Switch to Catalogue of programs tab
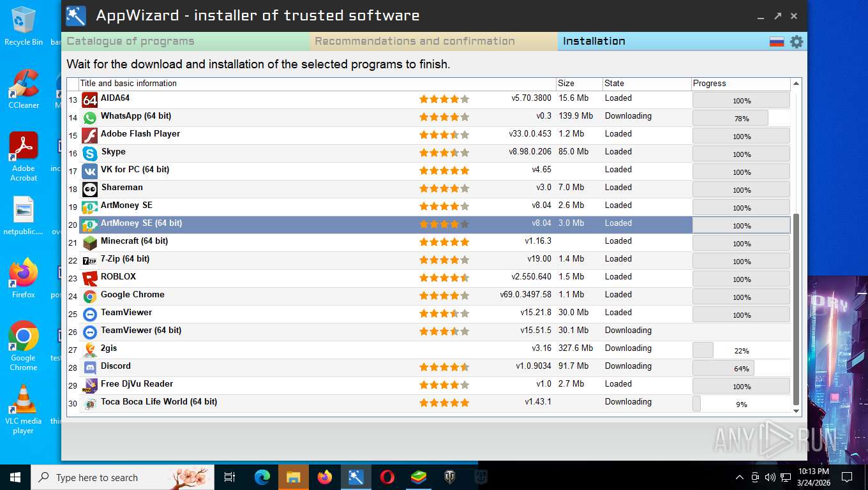Image resolution: width=868 pixels, height=490 pixels. click(186, 41)
